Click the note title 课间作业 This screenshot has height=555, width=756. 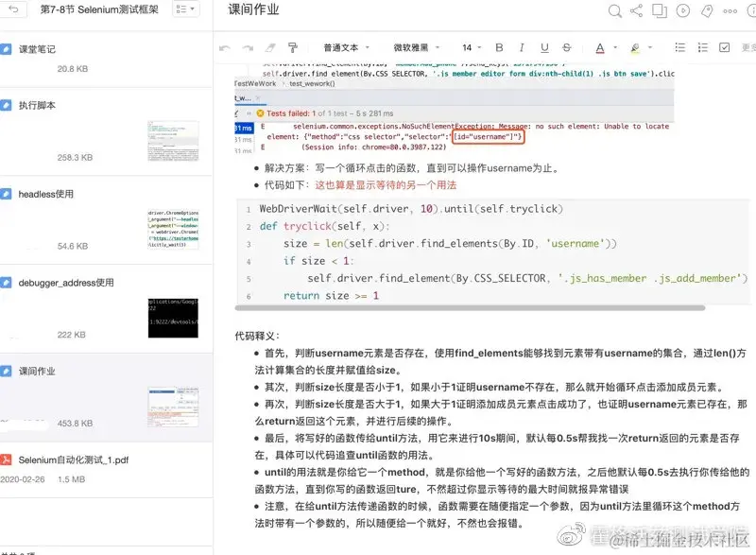(253, 9)
